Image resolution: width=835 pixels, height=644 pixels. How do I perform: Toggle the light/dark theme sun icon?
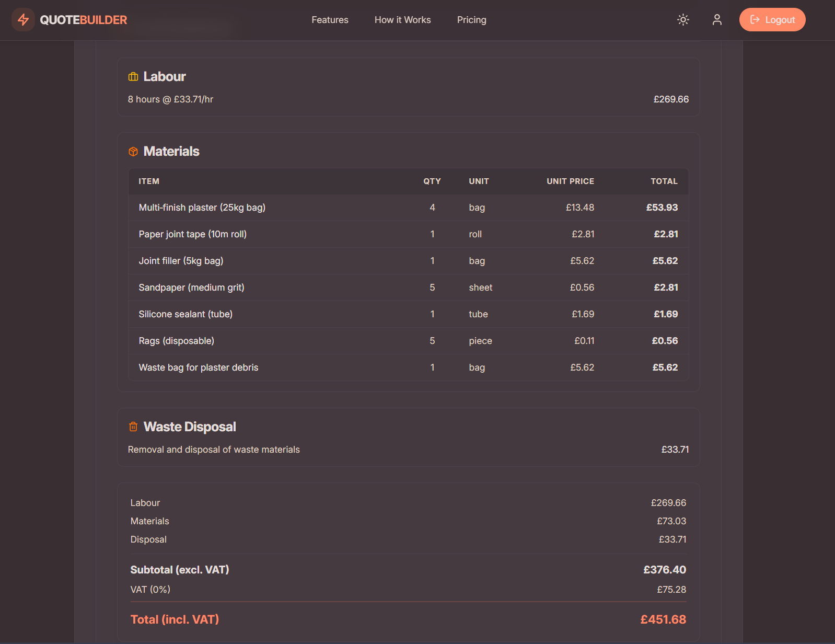click(x=683, y=20)
